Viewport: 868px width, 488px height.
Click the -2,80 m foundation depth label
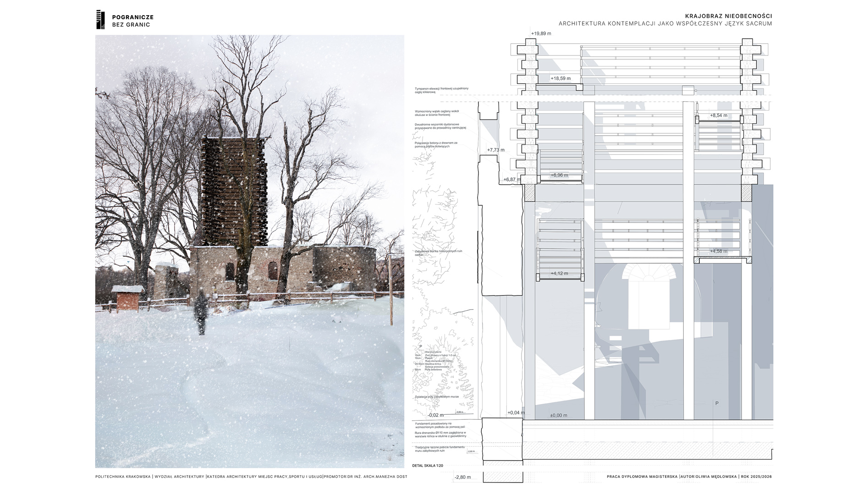point(462,477)
